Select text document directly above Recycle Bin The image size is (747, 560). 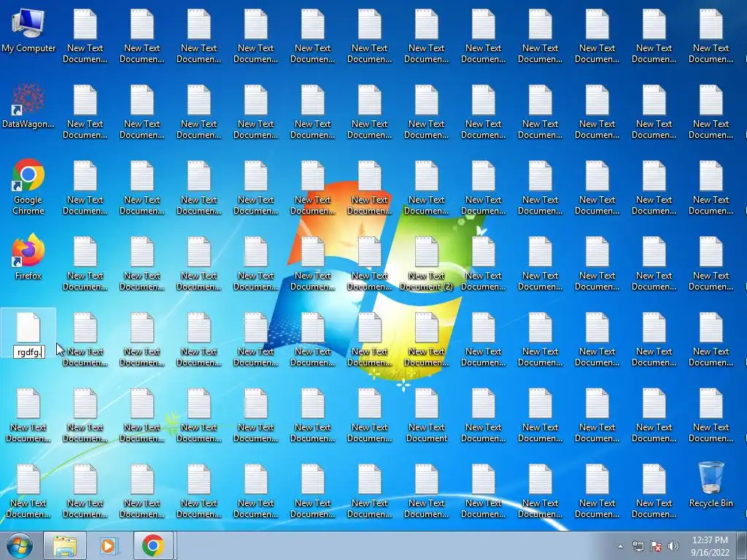coord(711,415)
